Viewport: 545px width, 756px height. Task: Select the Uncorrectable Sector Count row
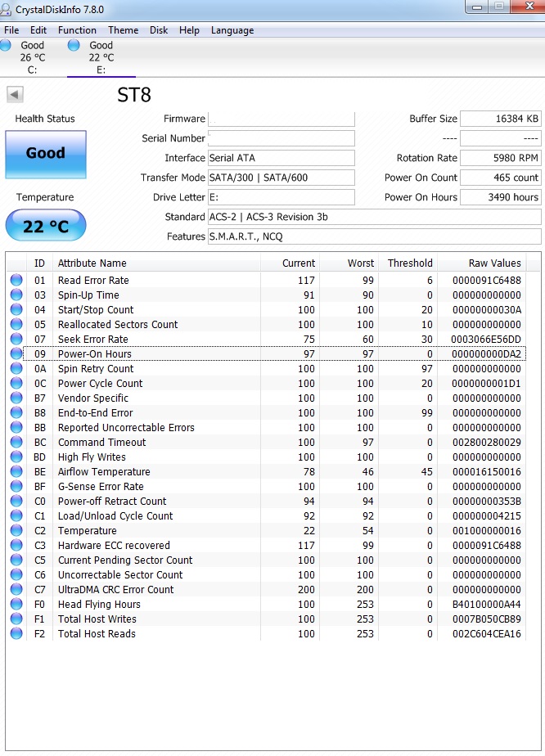pyautogui.click(x=266, y=574)
